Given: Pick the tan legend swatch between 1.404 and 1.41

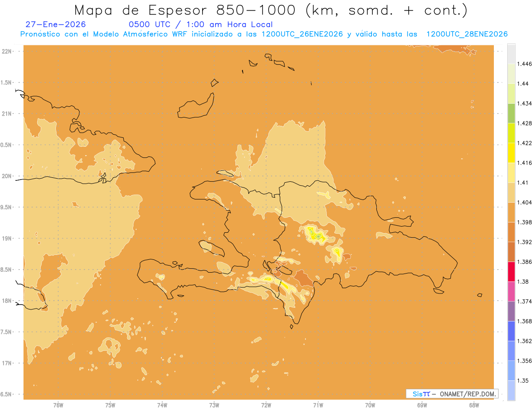Looking at the screenshot, I should (511, 192).
